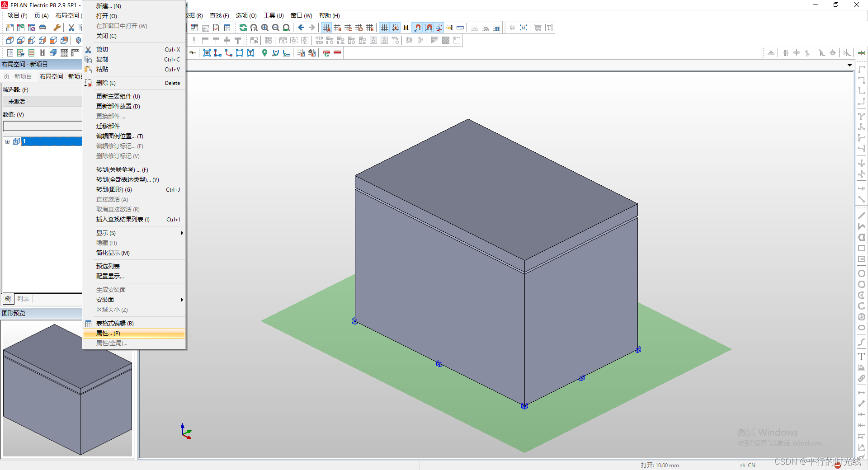Open the document tab list dropdown arrow
868x470 pixels.
[x=849, y=65]
